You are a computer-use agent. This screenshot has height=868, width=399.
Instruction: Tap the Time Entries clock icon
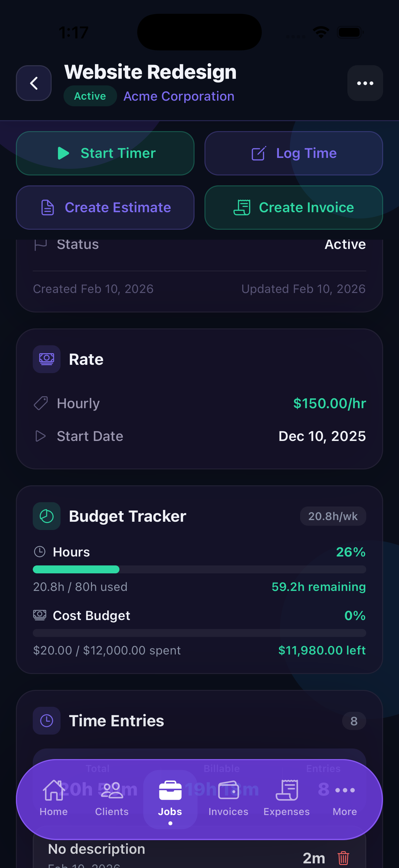(47, 721)
